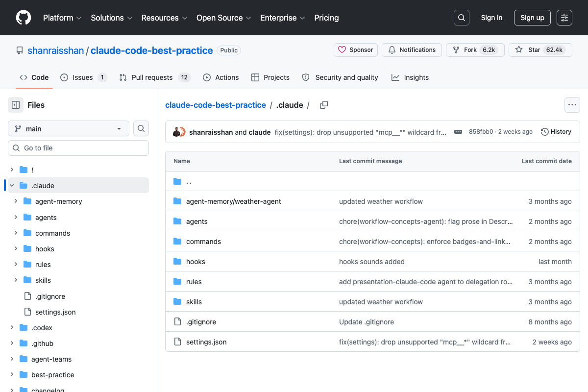The width and height of the screenshot is (588, 392).
Task: Open commit hash 858fbb0 link
Action: [481, 132]
